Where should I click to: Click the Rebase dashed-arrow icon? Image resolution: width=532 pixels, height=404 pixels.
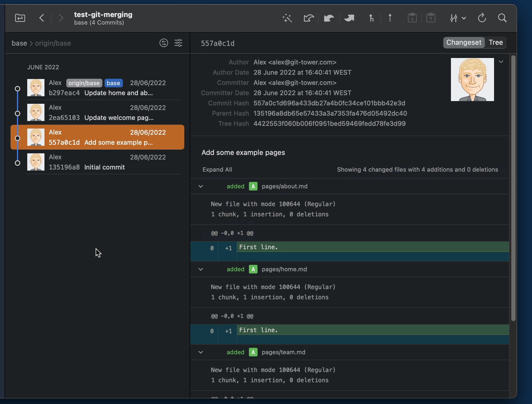(390, 18)
